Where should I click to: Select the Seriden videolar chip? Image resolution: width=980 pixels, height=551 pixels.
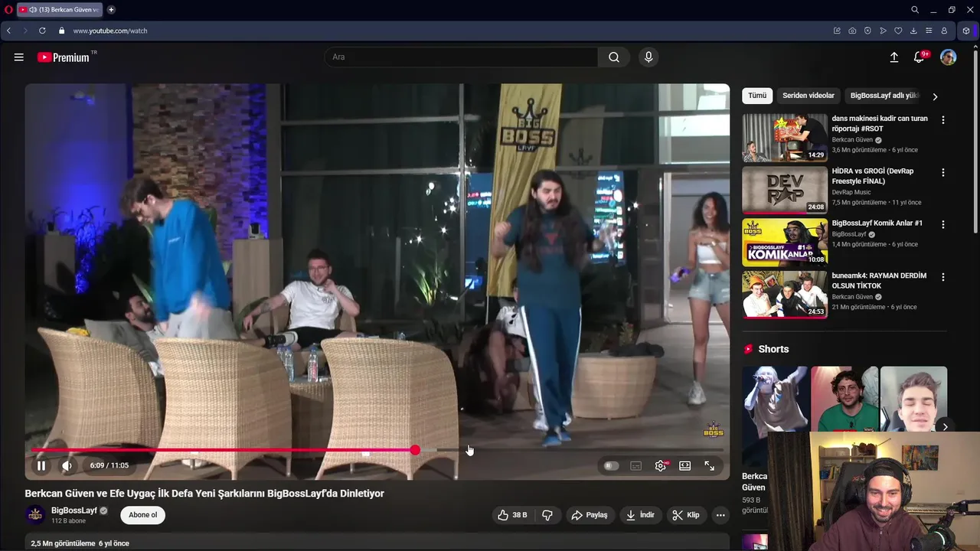click(x=808, y=96)
